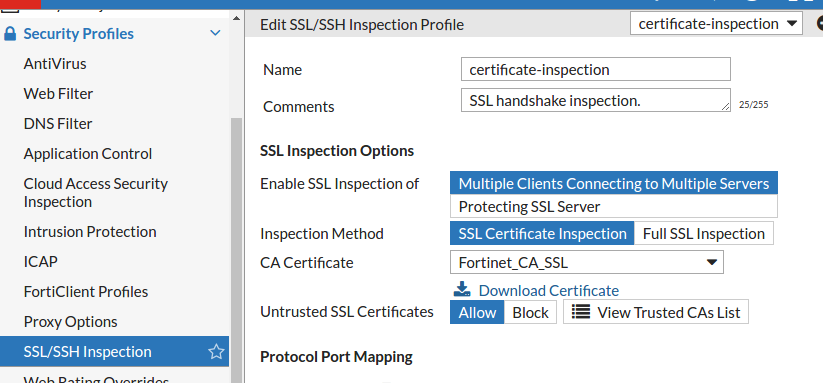Screen dimensions: 823x383
Task: Click the Security Profiles lock icon
Action: click(x=9, y=34)
